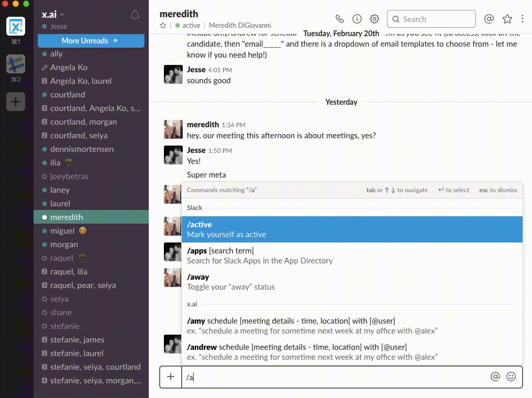Open direct message with shane
Screen dimensions: 532x398
[91, 313]
